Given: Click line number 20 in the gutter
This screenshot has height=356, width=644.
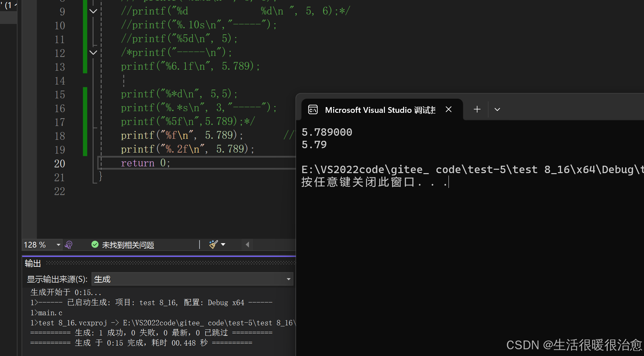Looking at the screenshot, I should click(60, 164).
